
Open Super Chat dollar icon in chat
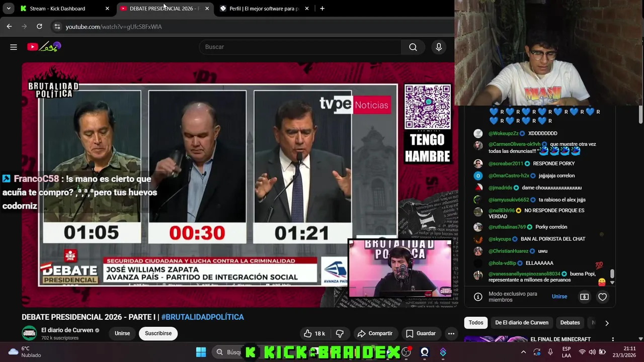(584, 297)
